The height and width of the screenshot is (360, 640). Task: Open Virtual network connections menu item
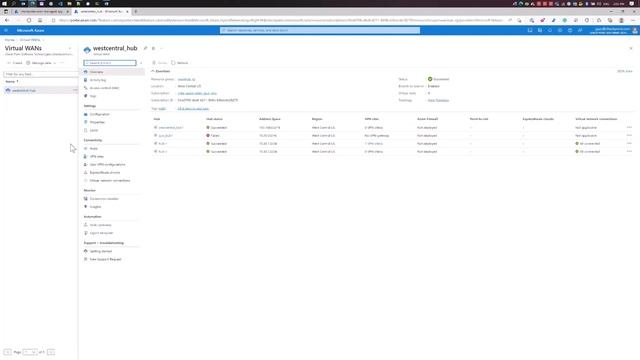110,180
